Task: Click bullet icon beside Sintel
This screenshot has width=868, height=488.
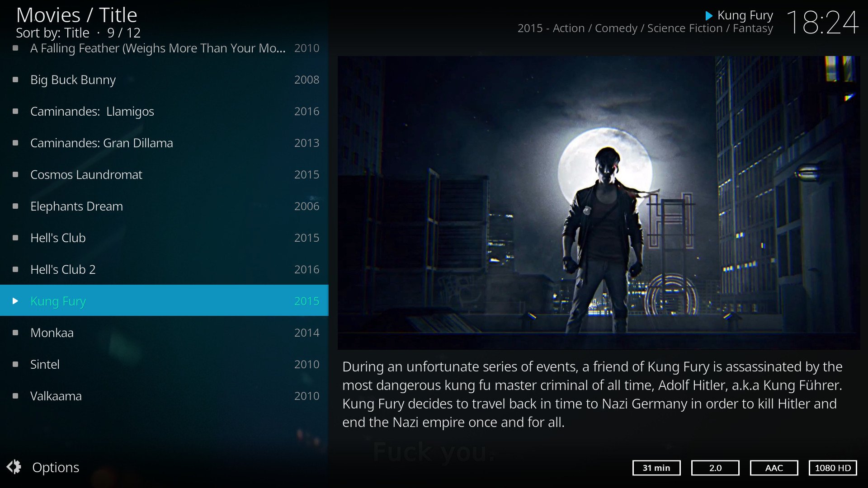Action: coord(15,364)
